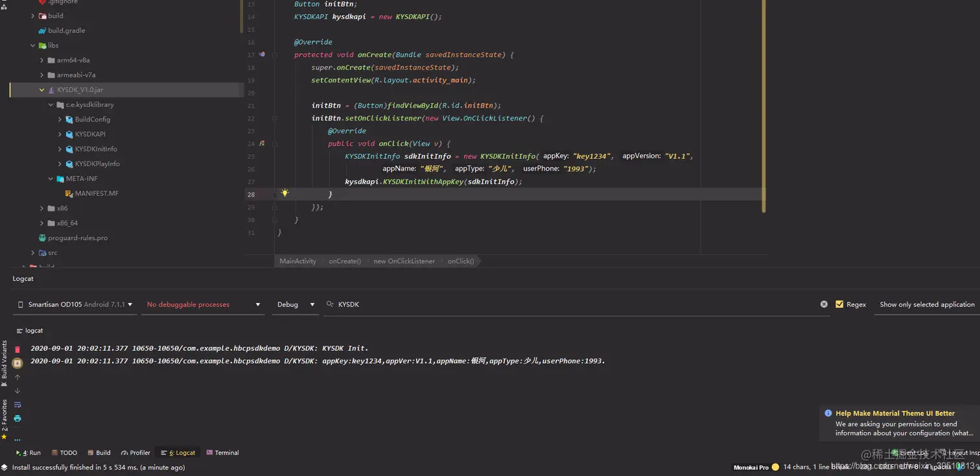Fold the OnClickListener block at line 22
This screenshot has height=476, width=980.
click(x=275, y=118)
